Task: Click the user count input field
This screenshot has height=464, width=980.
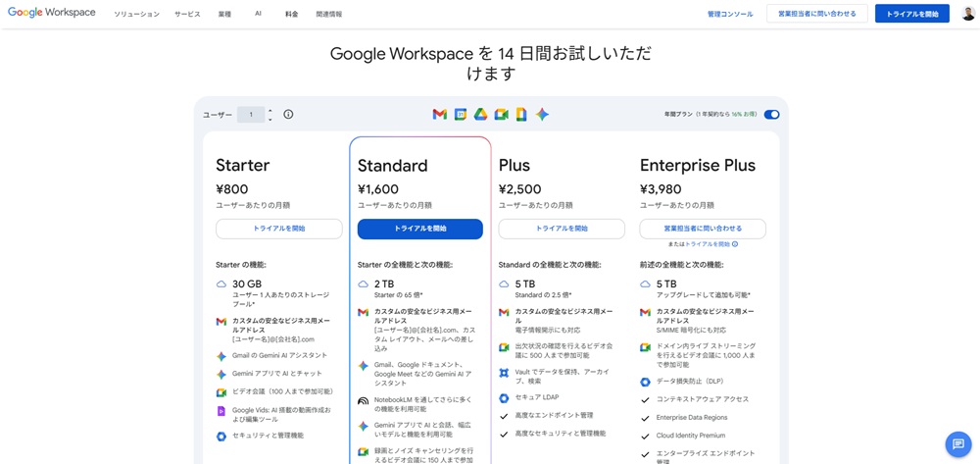Action: [x=251, y=115]
